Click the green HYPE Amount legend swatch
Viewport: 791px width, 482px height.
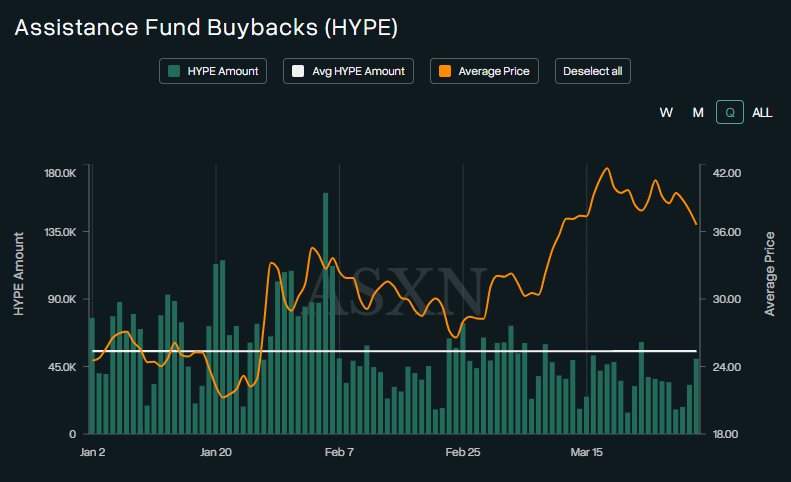pyautogui.click(x=175, y=71)
